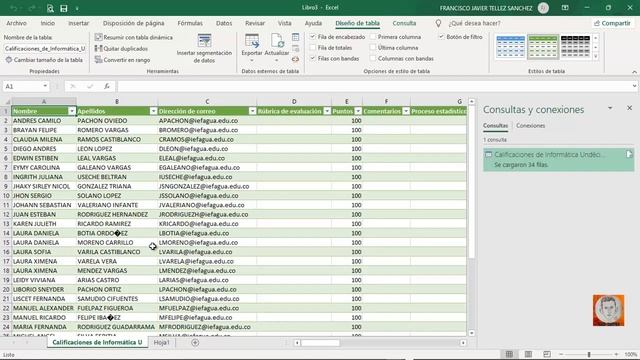
Task: Toggle Filas con bandas checkbox
Action: [313, 58]
